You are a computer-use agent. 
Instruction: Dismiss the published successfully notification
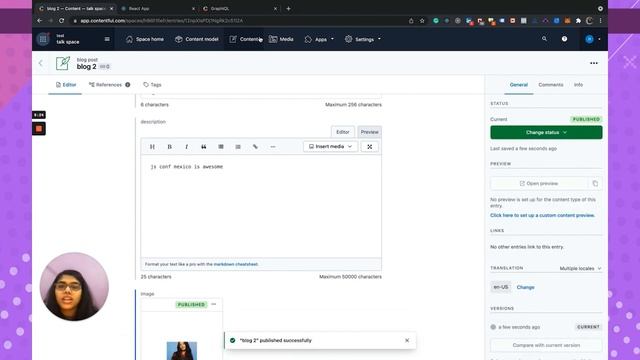407,340
